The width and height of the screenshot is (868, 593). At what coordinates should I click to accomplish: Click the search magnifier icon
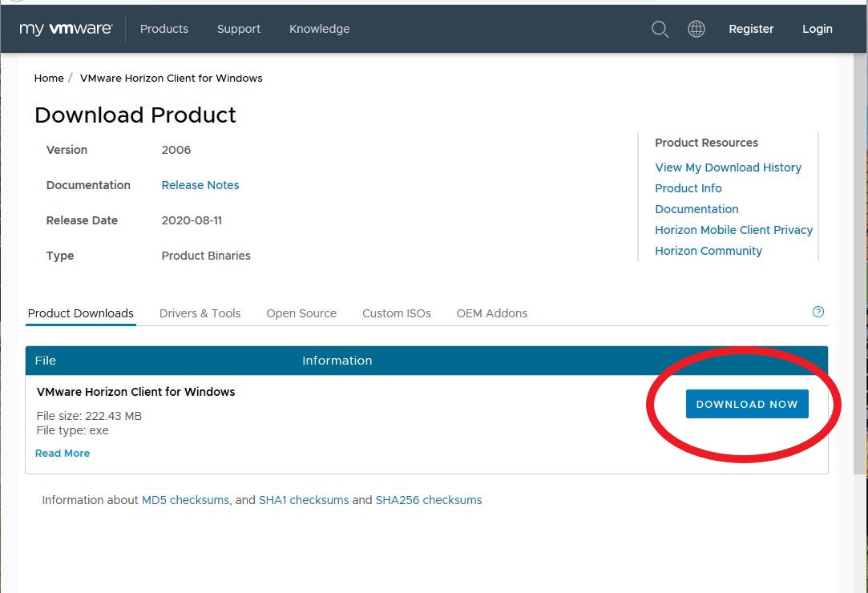coord(660,30)
